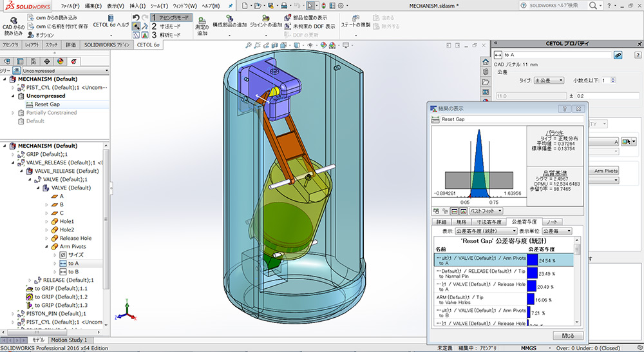644x352 pixels.
Task: Open the DimXpert crosshair tab icon
Action: pyautogui.click(x=47, y=61)
